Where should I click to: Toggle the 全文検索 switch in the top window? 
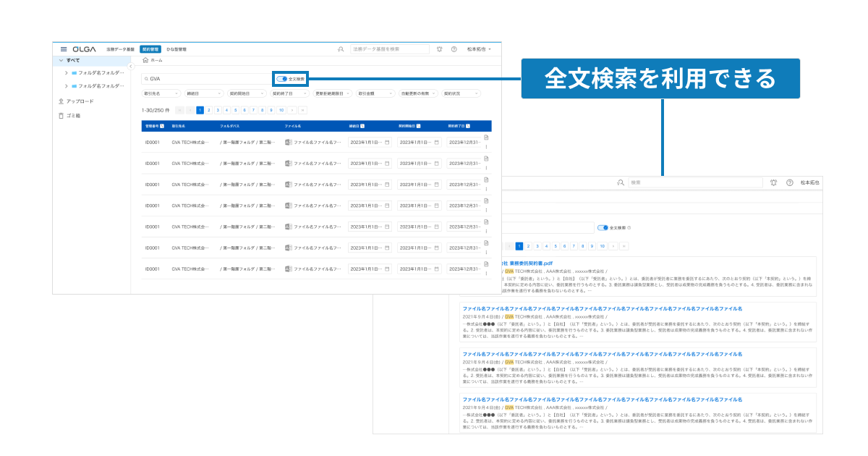pyautogui.click(x=282, y=78)
